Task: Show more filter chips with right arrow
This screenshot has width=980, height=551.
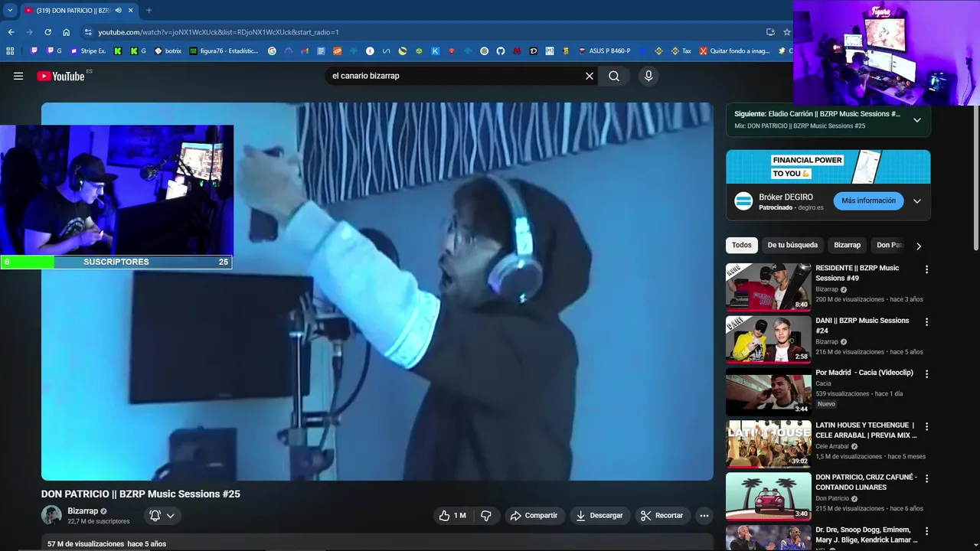Action: click(919, 246)
